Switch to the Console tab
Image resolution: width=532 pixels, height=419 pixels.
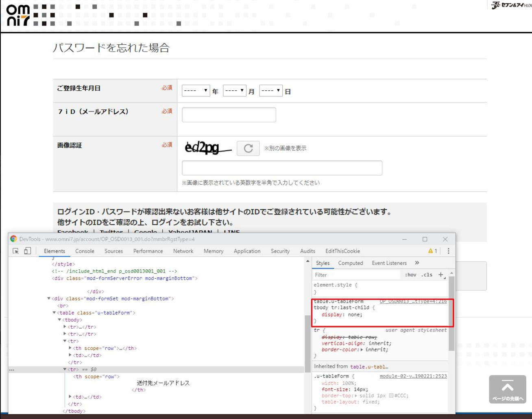pos(85,251)
